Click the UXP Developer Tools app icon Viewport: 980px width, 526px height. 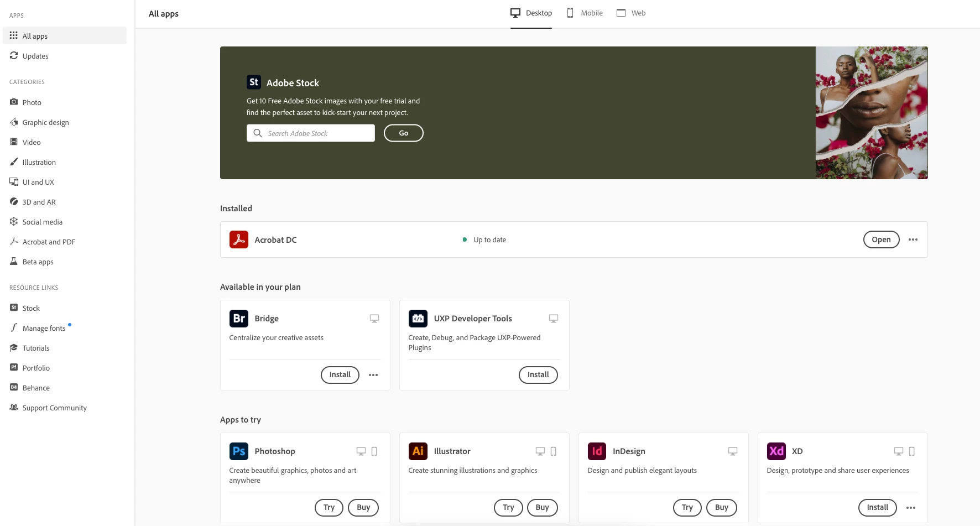click(x=418, y=319)
